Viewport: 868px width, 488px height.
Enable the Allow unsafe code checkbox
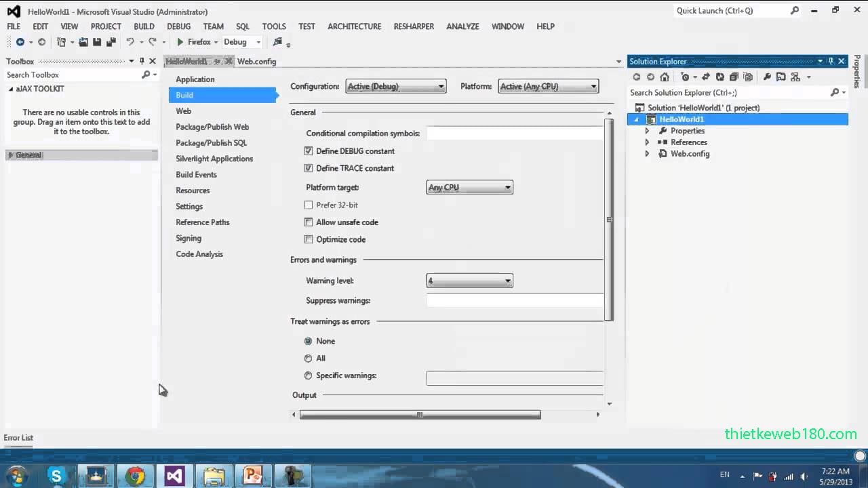tap(309, 222)
